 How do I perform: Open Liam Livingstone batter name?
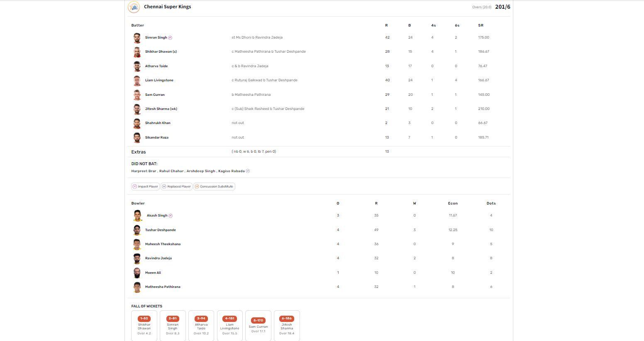coord(159,80)
